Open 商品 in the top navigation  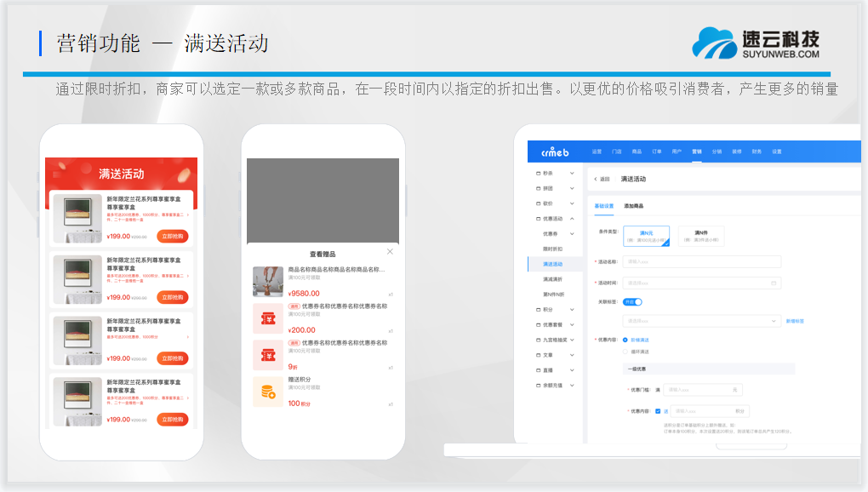click(637, 152)
